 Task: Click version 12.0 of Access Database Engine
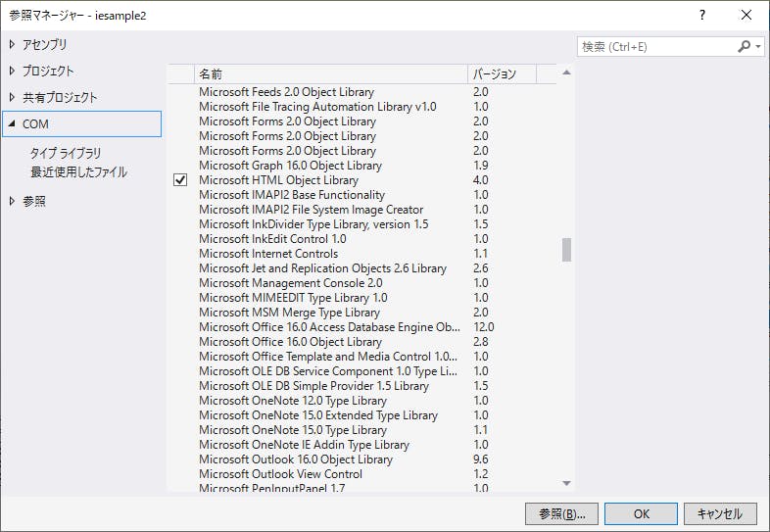[484, 327]
